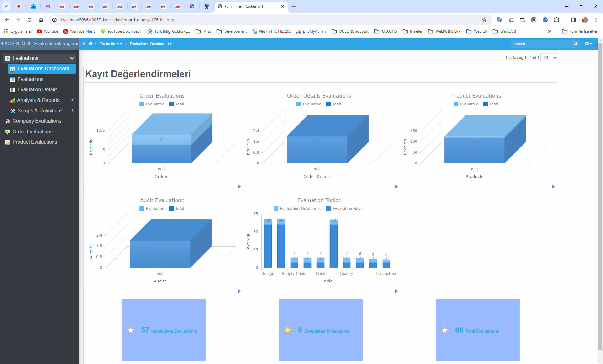Expand the Setups & Definitions submenu

[73, 110]
